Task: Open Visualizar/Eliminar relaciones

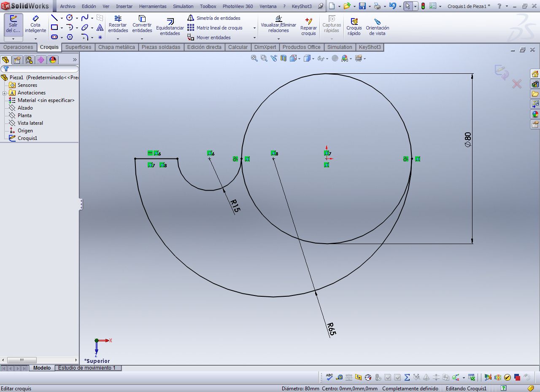Action: pos(278,24)
